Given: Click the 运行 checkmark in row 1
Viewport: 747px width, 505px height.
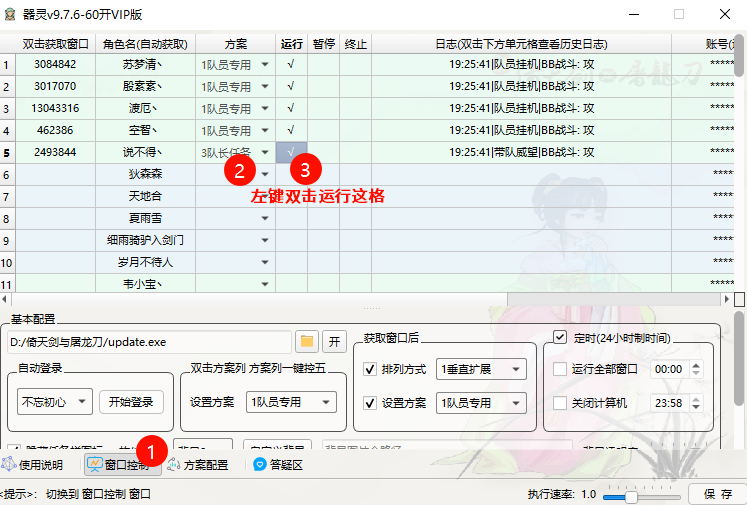Looking at the screenshot, I should [291, 64].
